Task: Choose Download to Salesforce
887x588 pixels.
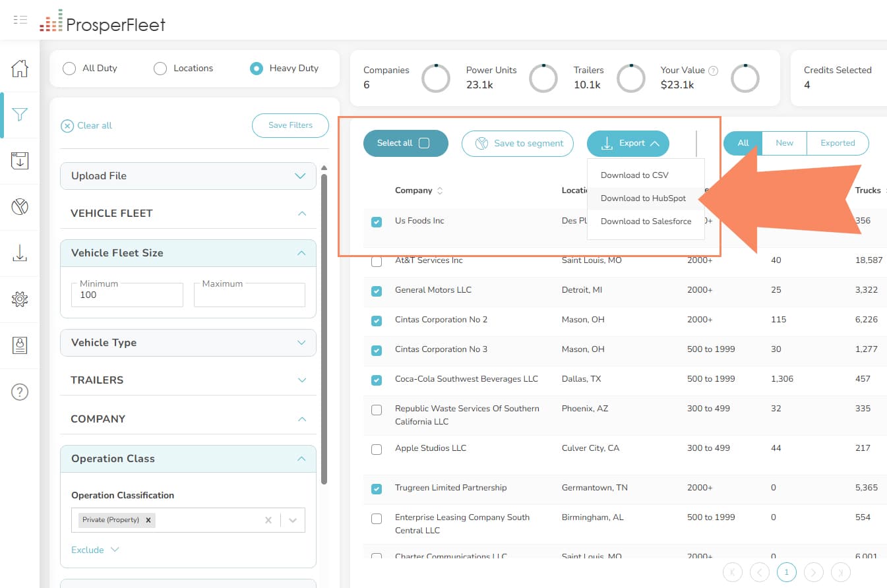Action: pos(646,221)
